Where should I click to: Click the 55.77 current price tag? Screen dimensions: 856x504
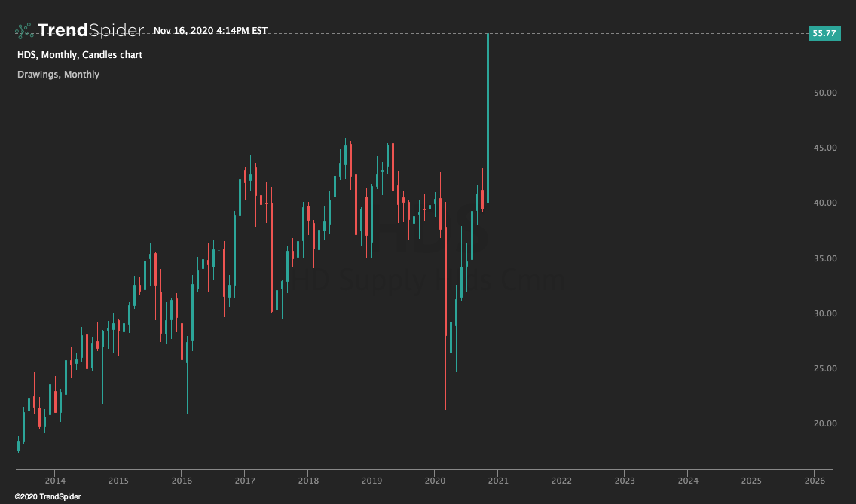click(x=824, y=33)
